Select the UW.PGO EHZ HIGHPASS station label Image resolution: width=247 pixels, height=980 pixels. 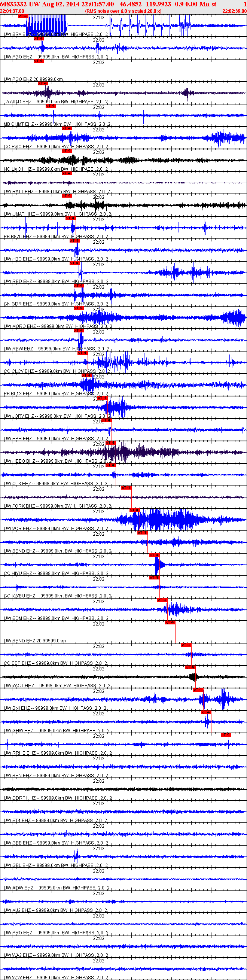56,57
